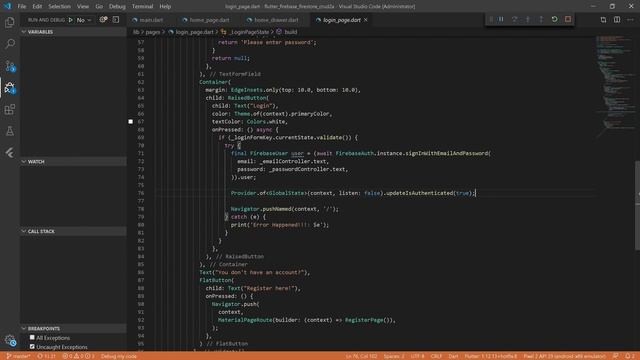Open the Explorer view in activity bar
Image resolution: width=640 pixels, height=360 pixels.
10,22
